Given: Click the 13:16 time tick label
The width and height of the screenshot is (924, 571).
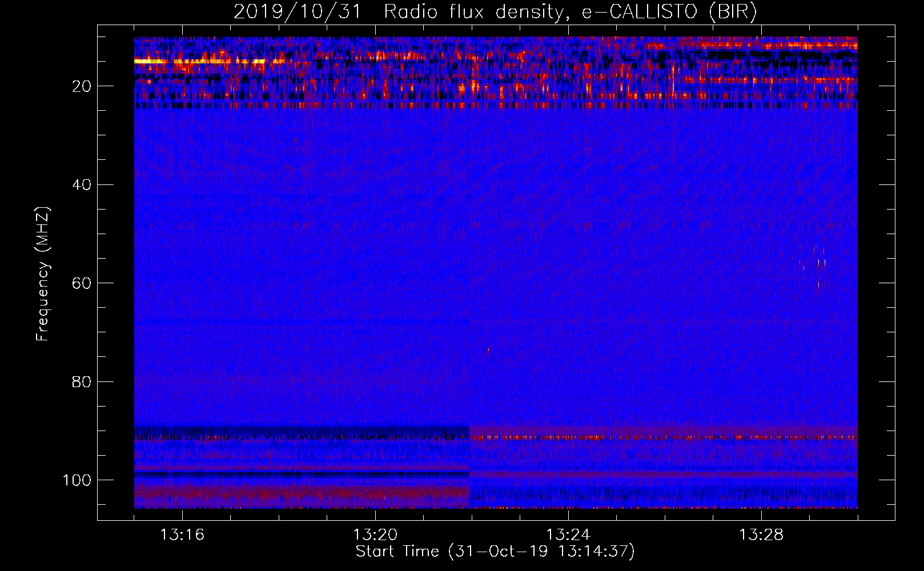Looking at the screenshot, I should pos(182,535).
